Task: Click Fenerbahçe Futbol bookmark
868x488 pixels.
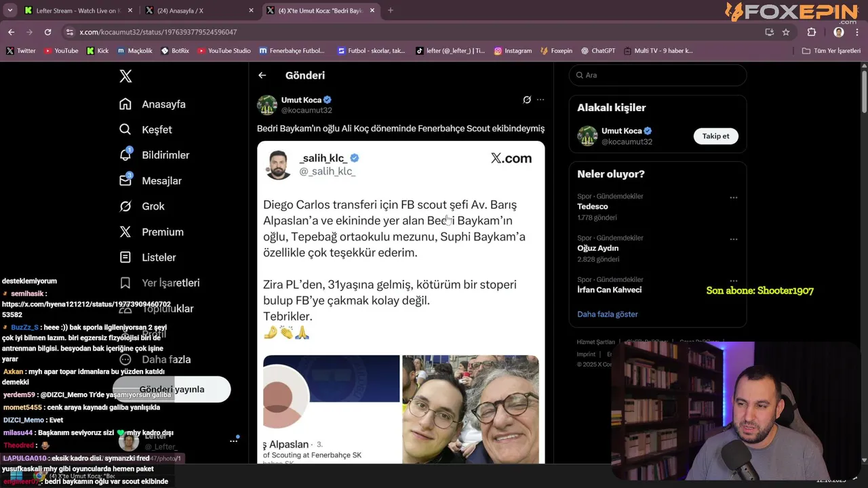Action: click(x=292, y=51)
